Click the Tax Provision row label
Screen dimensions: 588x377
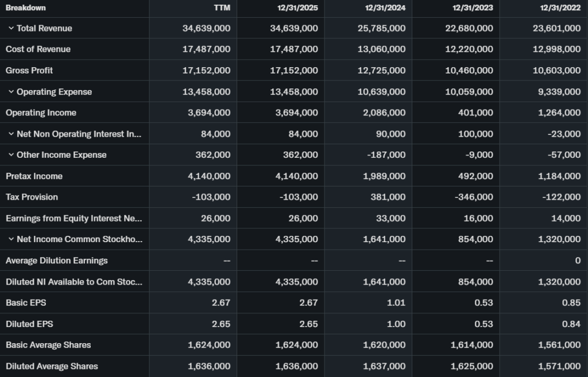coord(32,197)
